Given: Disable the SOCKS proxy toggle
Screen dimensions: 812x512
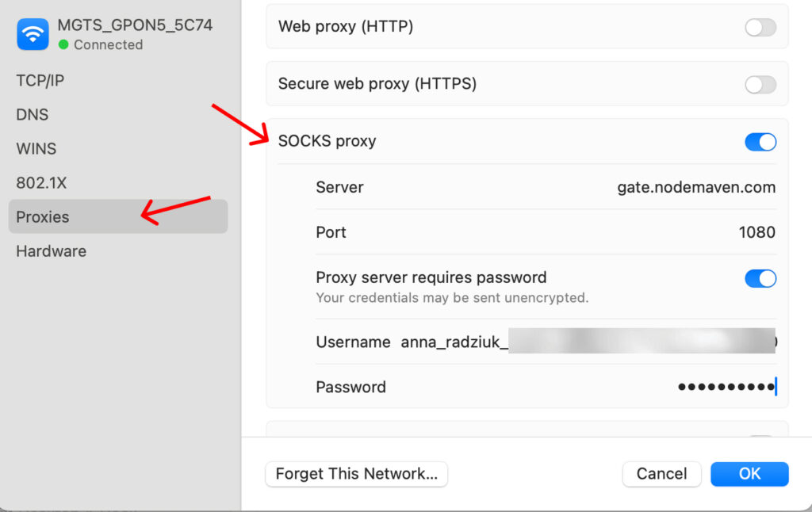Looking at the screenshot, I should [760, 142].
